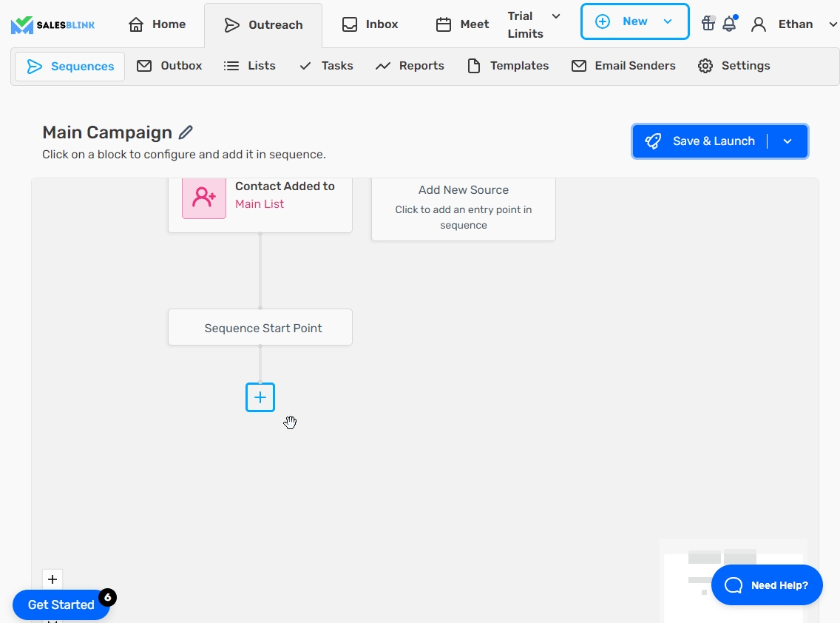
Task: Switch to the Inbox tab
Action: (x=370, y=24)
